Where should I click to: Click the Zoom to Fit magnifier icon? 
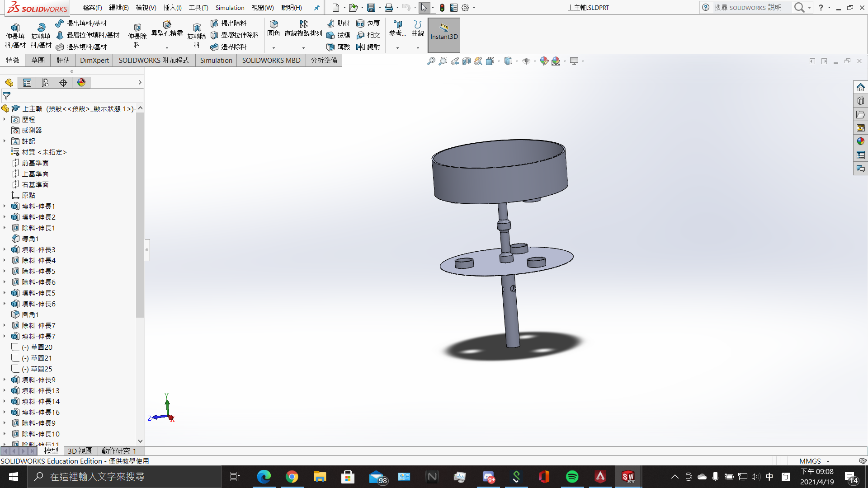[431, 61]
